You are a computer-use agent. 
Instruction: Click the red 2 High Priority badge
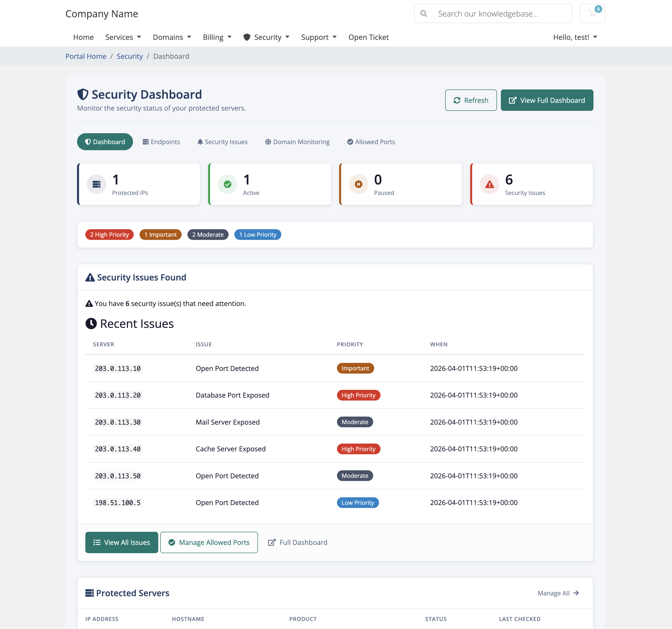(x=109, y=235)
